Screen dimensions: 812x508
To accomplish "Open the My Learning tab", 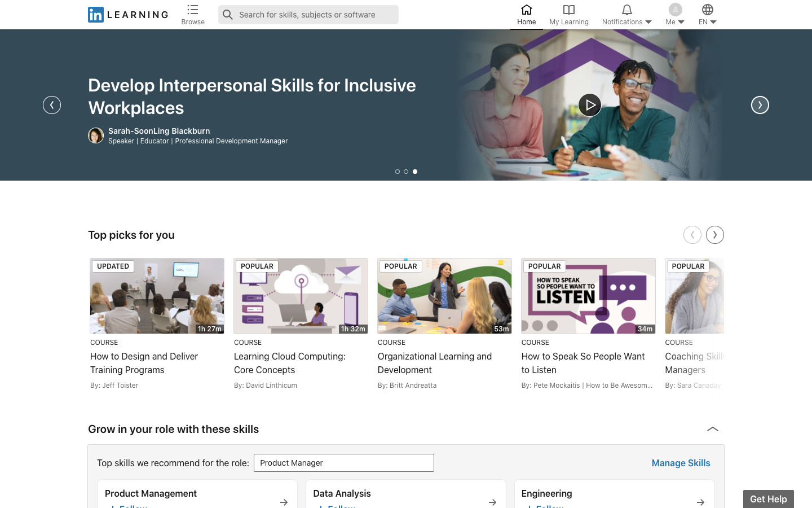I will point(568,15).
